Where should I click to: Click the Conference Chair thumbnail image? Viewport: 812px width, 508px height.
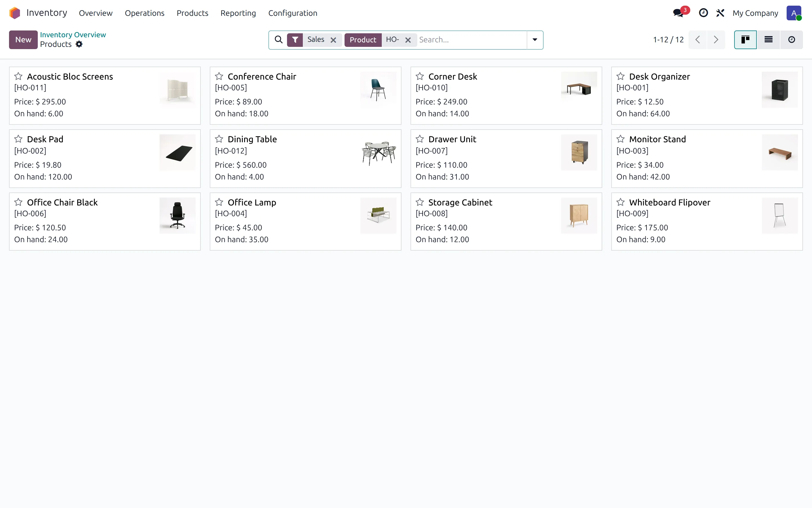click(x=378, y=89)
